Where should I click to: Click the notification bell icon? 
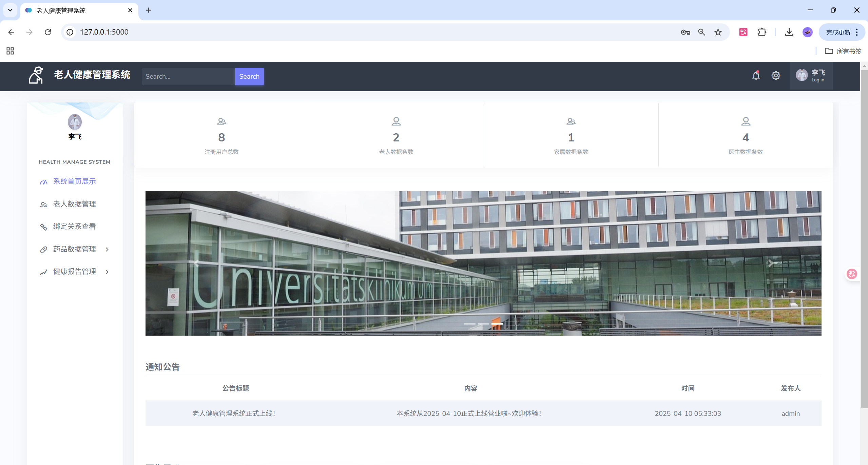[x=756, y=76]
